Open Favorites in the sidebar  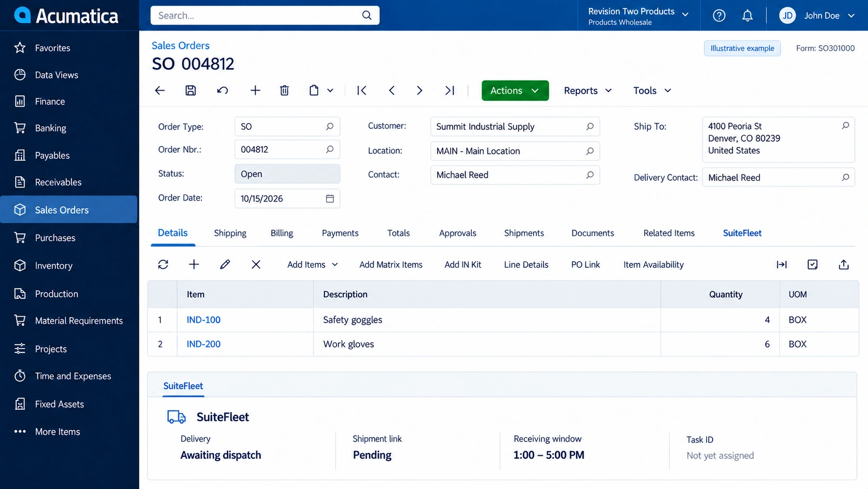coord(69,48)
